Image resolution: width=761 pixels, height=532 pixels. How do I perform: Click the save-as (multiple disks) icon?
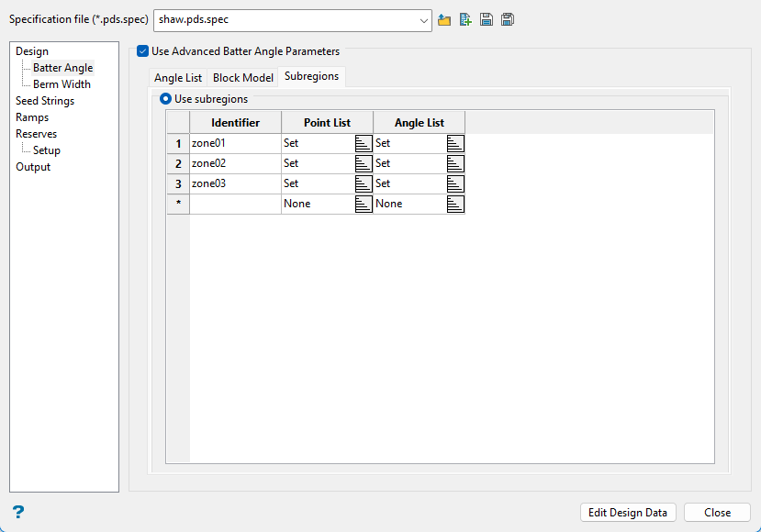507,19
